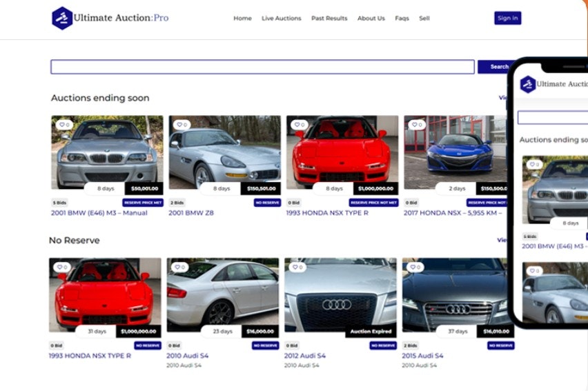588x391 pixels.
Task: Tap the BMW M3 photo in the phone mockup
Action: [x=555, y=190]
